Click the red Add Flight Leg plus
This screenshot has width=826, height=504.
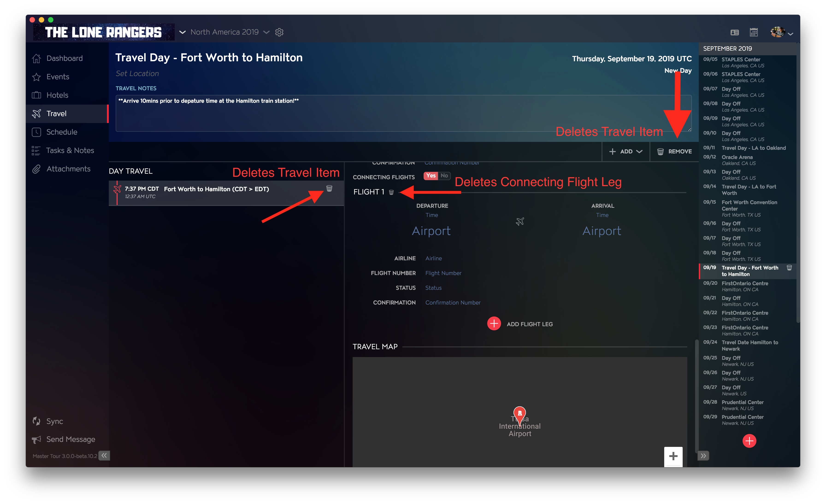coord(494,324)
